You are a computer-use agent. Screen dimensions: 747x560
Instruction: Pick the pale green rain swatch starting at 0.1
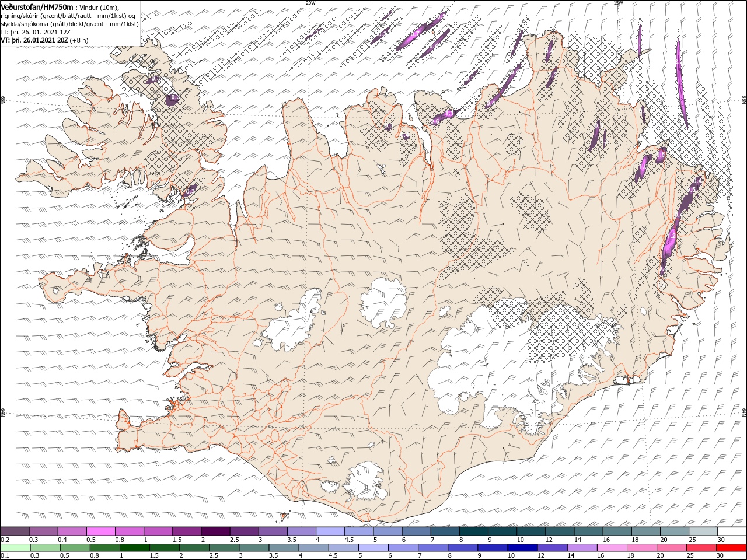15,548
